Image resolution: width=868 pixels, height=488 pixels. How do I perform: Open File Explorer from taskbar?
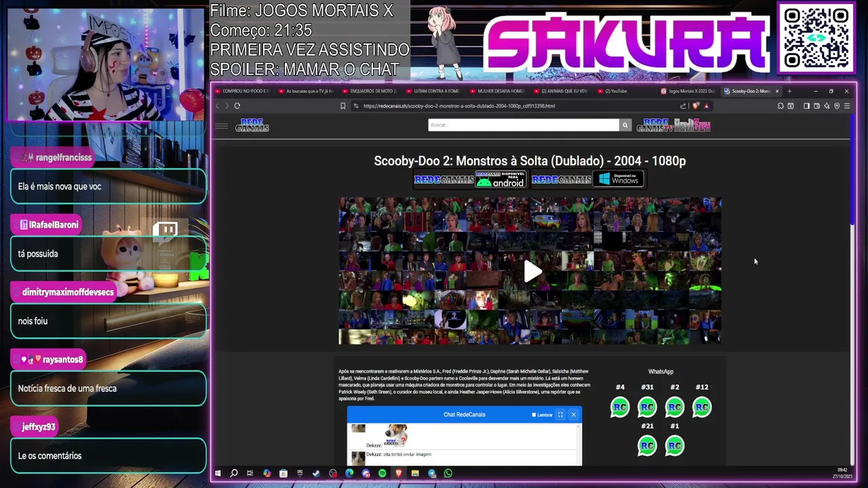[415, 473]
